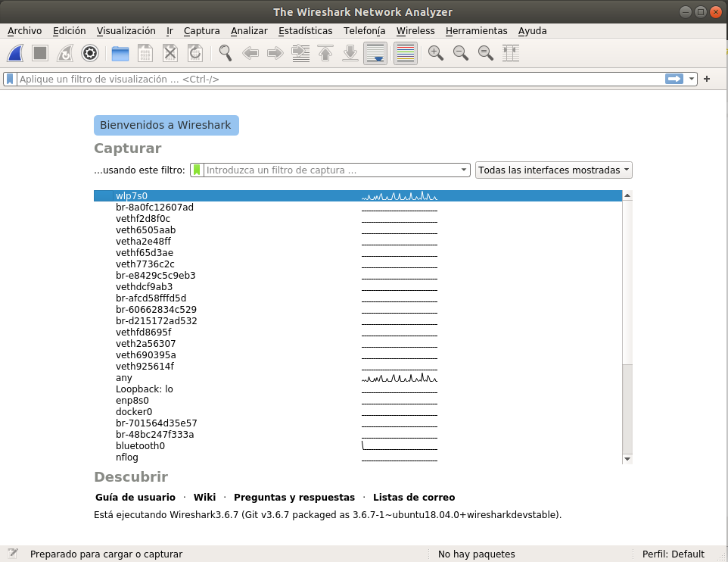Viewport: 728px width, 562px height.
Task: Open the Analizar menu
Action: pyautogui.click(x=249, y=31)
